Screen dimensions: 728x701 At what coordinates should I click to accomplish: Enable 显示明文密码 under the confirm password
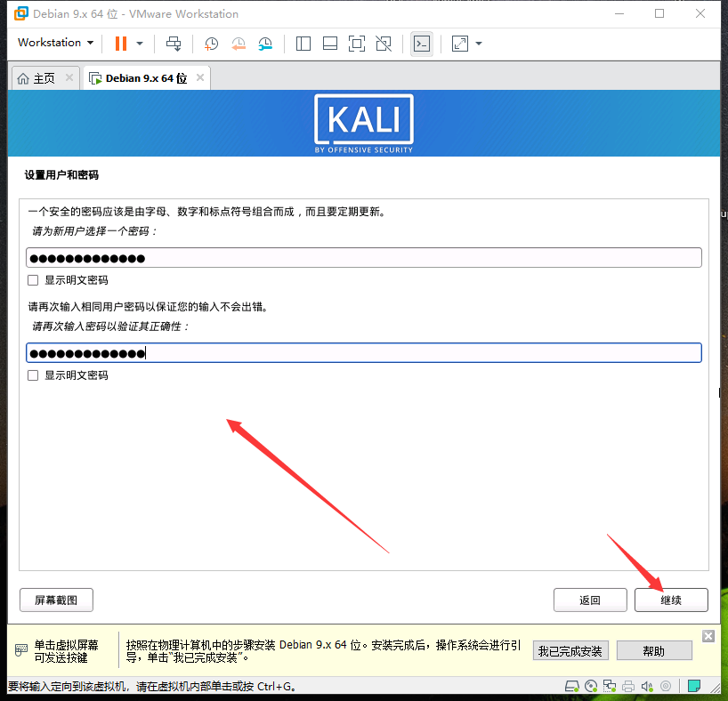click(33, 375)
